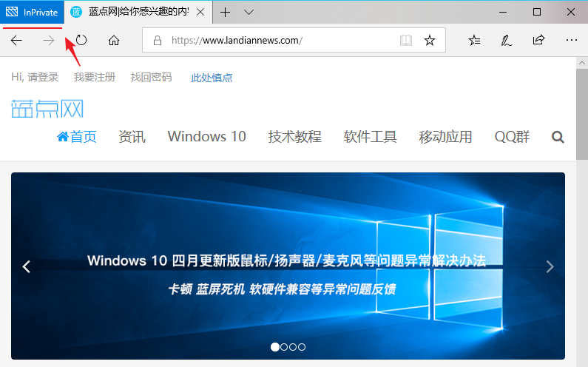The image size is (588, 367).
Task: Open the 技术教程 menu item
Action: pyautogui.click(x=295, y=137)
